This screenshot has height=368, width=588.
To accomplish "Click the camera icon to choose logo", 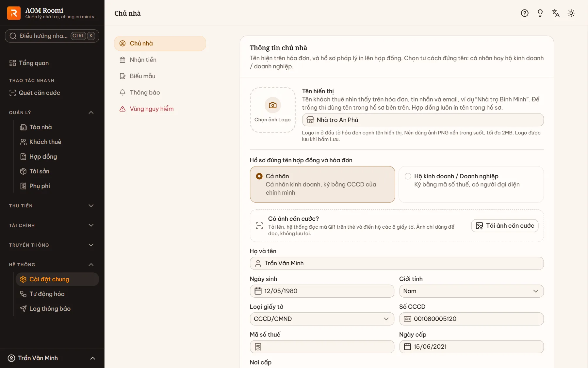I will pos(273,105).
